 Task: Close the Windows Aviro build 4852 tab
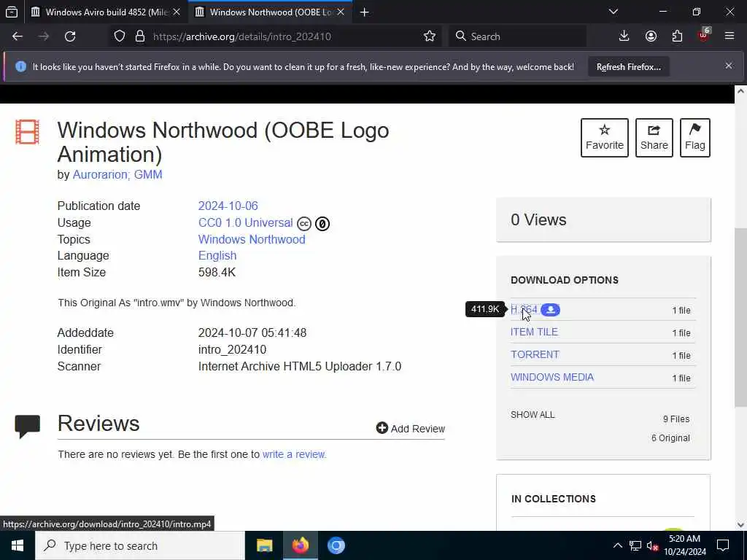(x=177, y=12)
